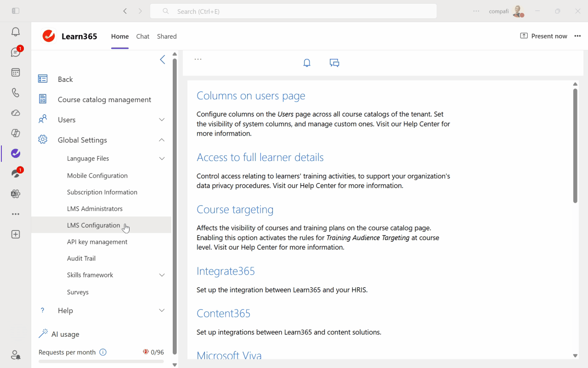Open the Course catalog management section

104,99
